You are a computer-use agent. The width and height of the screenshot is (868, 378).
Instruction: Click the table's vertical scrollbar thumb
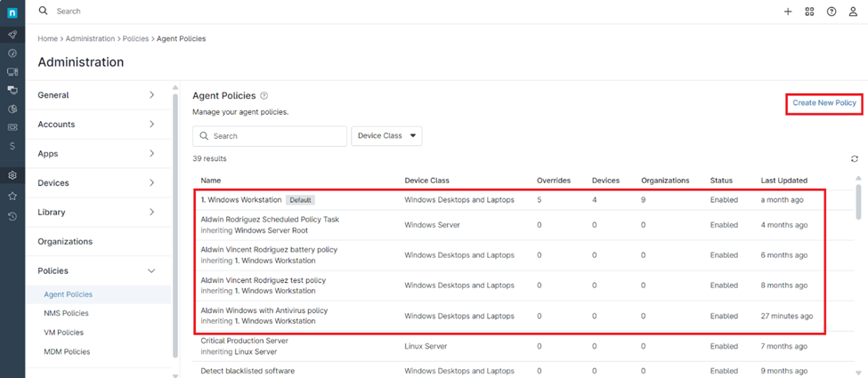[858, 202]
